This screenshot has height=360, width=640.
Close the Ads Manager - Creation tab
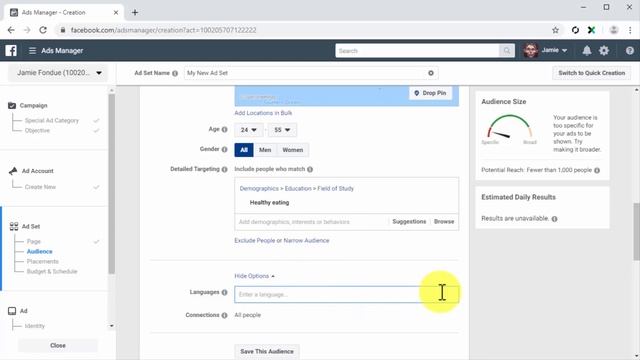[x=116, y=13]
